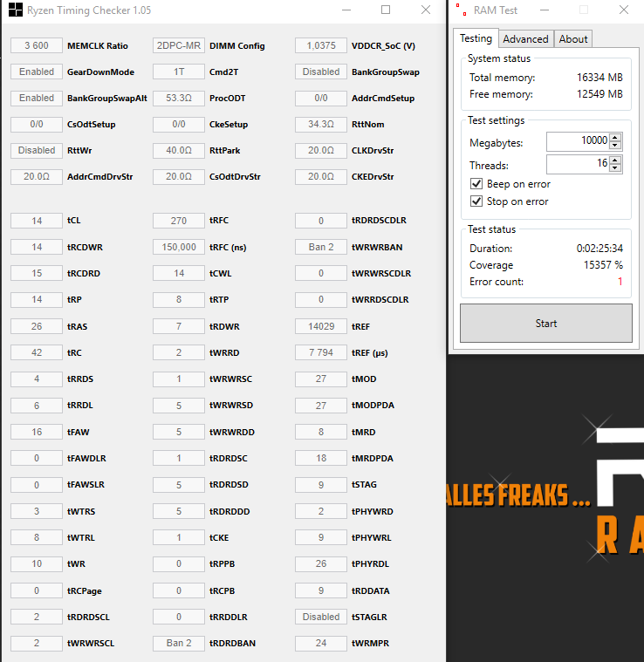Select the VDDCR_SoC voltage value 1,0375

pos(321,45)
